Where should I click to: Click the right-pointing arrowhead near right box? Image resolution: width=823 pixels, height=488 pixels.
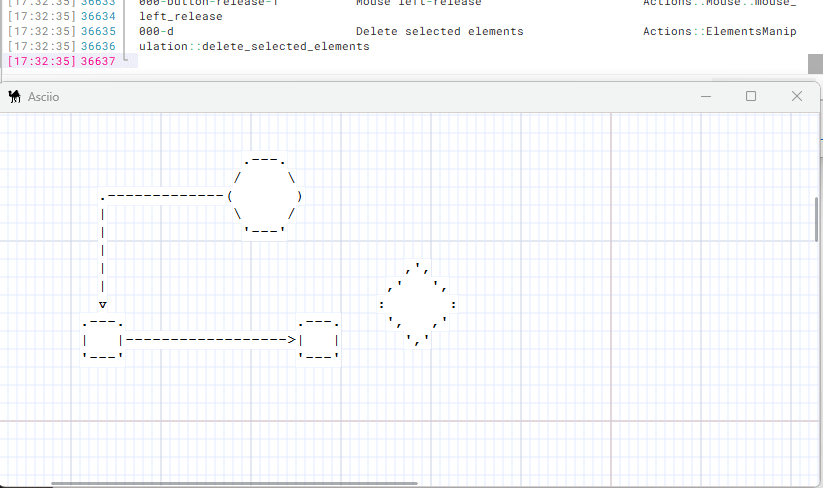pyautogui.click(x=291, y=340)
